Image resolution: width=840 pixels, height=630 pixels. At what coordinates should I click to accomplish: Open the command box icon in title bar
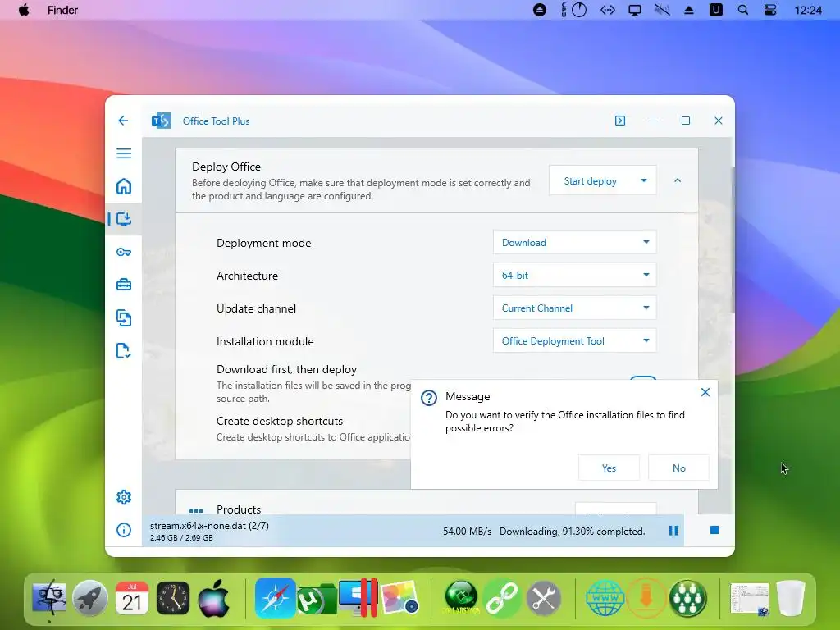click(620, 121)
